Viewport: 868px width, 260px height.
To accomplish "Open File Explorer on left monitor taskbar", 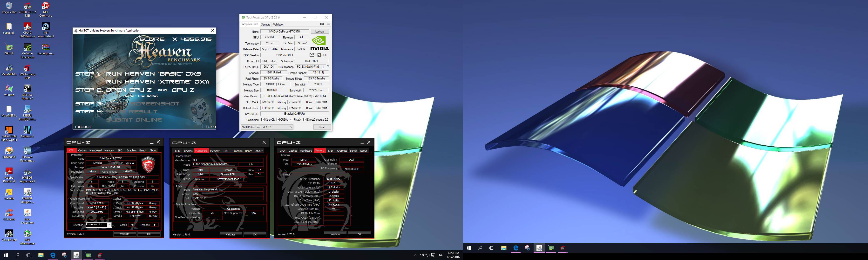I will pyautogui.click(x=41, y=255).
